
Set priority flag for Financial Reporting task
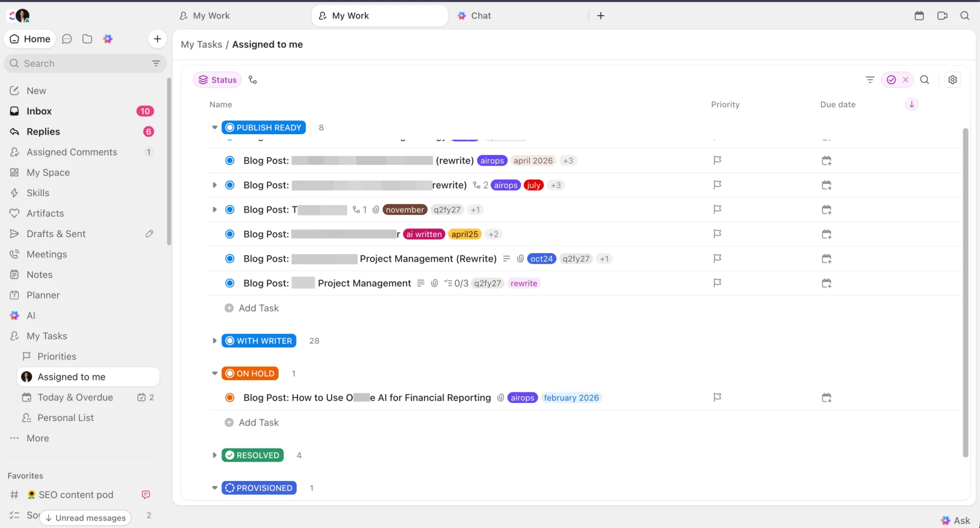pyautogui.click(x=717, y=397)
